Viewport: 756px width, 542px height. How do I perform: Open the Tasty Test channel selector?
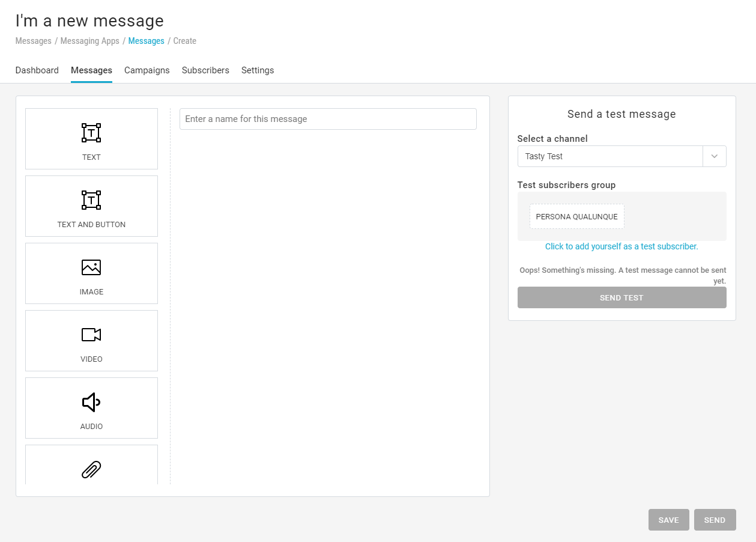click(x=609, y=156)
